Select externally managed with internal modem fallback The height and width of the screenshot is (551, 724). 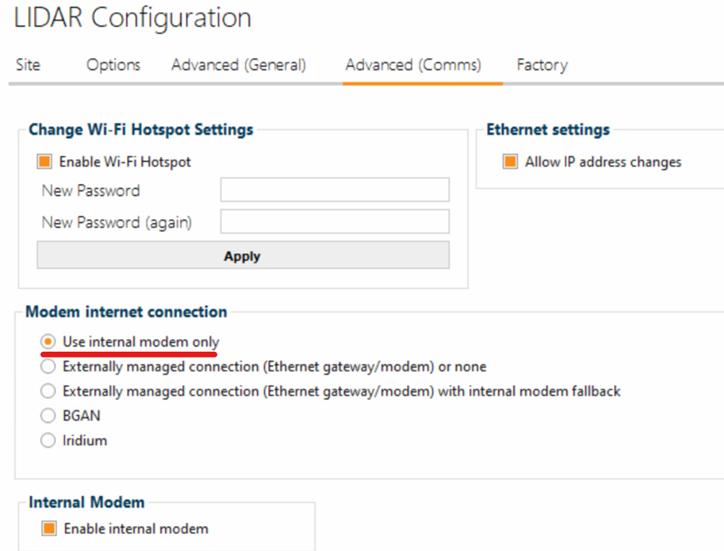coord(48,391)
